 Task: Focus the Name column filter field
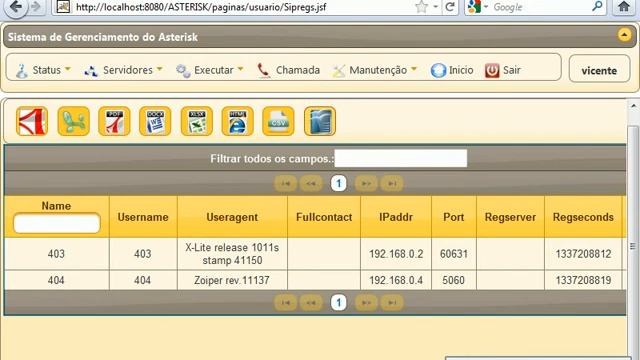pos(57,223)
